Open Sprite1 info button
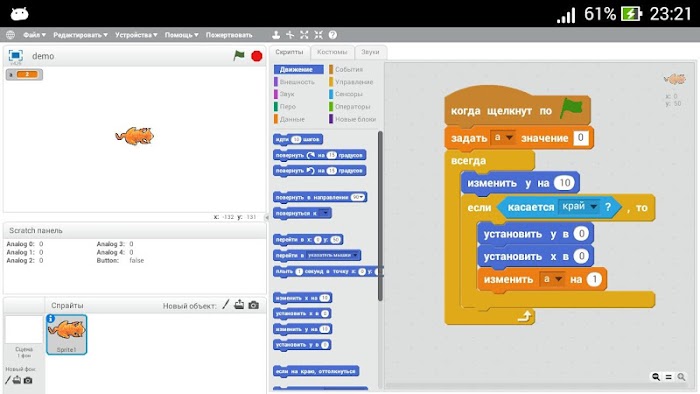The image size is (700, 394). click(51, 319)
